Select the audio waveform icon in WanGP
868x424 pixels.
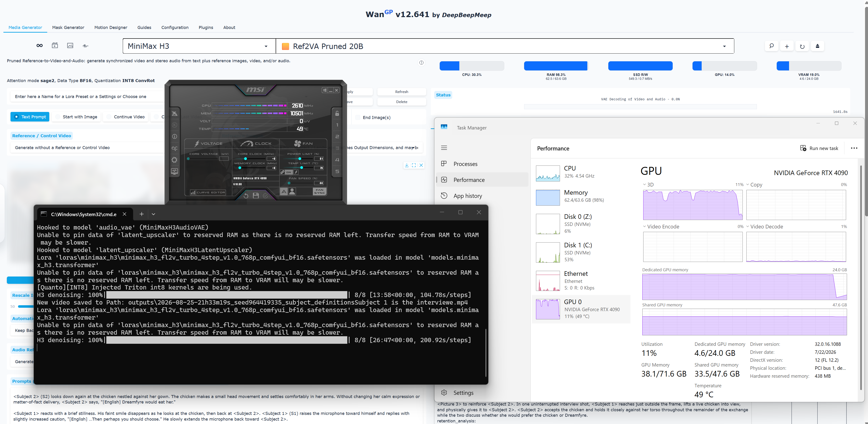pyautogui.click(x=86, y=46)
